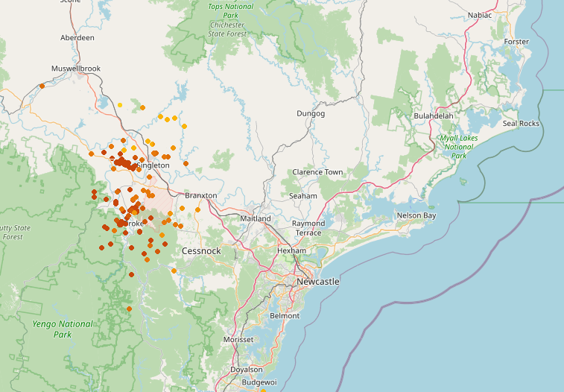Click the Newcastle city label
The image size is (564, 392).
pyautogui.click(x=318, y=281)
